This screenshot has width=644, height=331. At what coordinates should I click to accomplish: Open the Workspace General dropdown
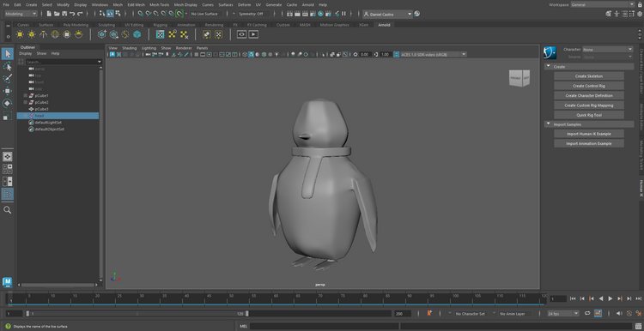(603, 4)
